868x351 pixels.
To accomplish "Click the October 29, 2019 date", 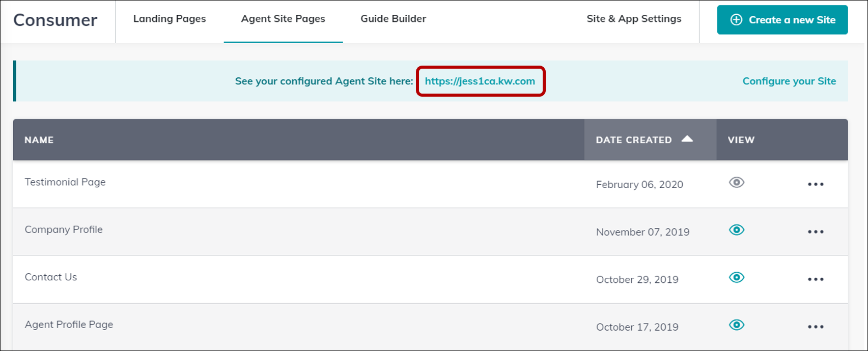I will (x=637, y=279).
